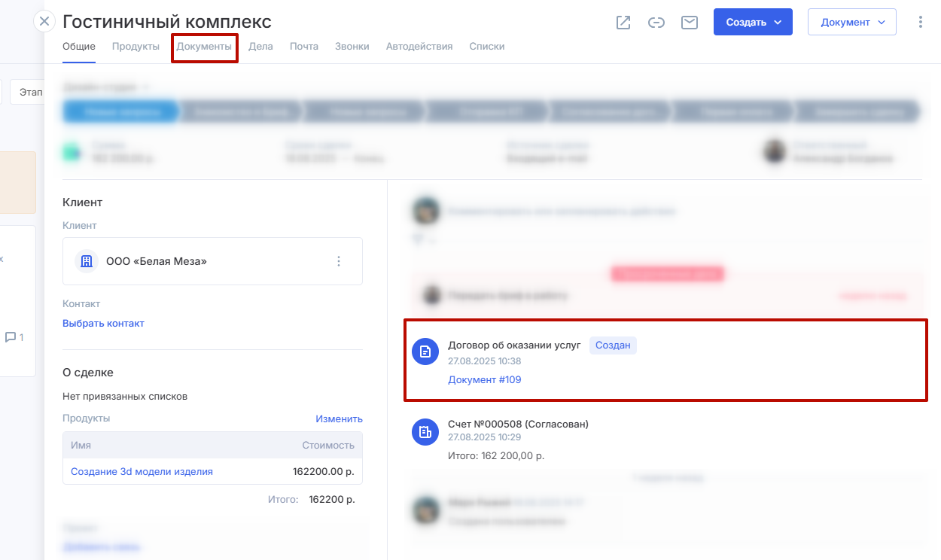Expand the Документ dropdown button
941x560 pixels.
click(x=851, y=23)
